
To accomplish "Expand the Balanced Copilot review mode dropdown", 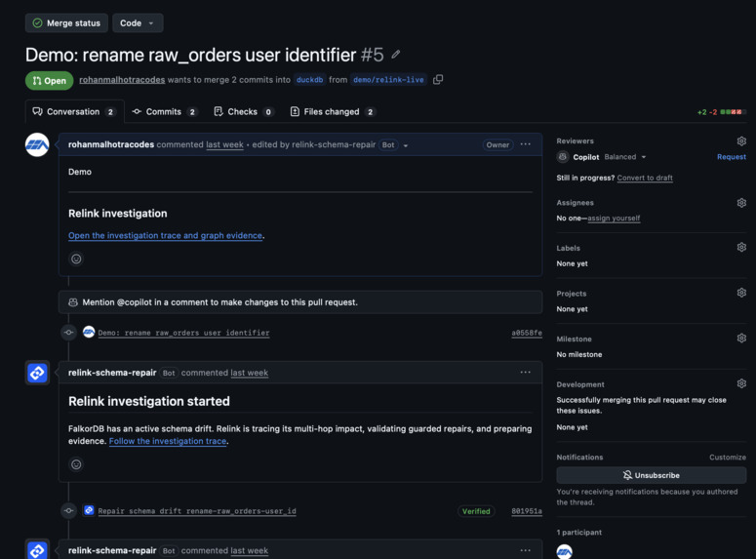I will pyautogui.click(x=625, y=157).
